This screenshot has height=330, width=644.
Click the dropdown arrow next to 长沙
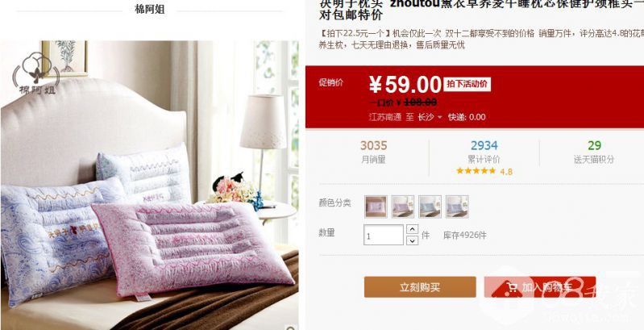click(x=440, y=117)
